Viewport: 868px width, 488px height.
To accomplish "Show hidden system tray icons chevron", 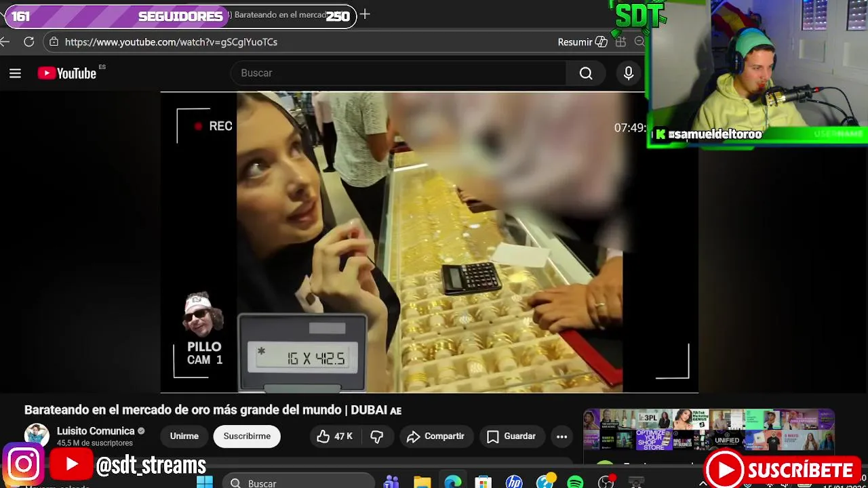I will [x=703, y=483].
